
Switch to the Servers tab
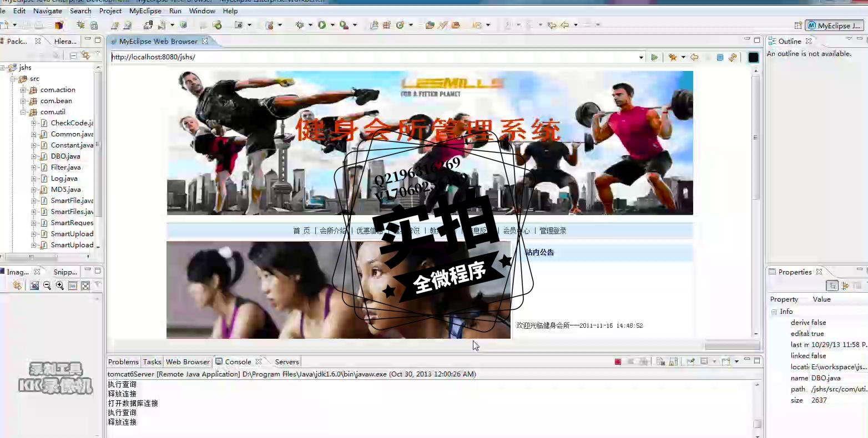pyautogui.click(x=287, y=361)
